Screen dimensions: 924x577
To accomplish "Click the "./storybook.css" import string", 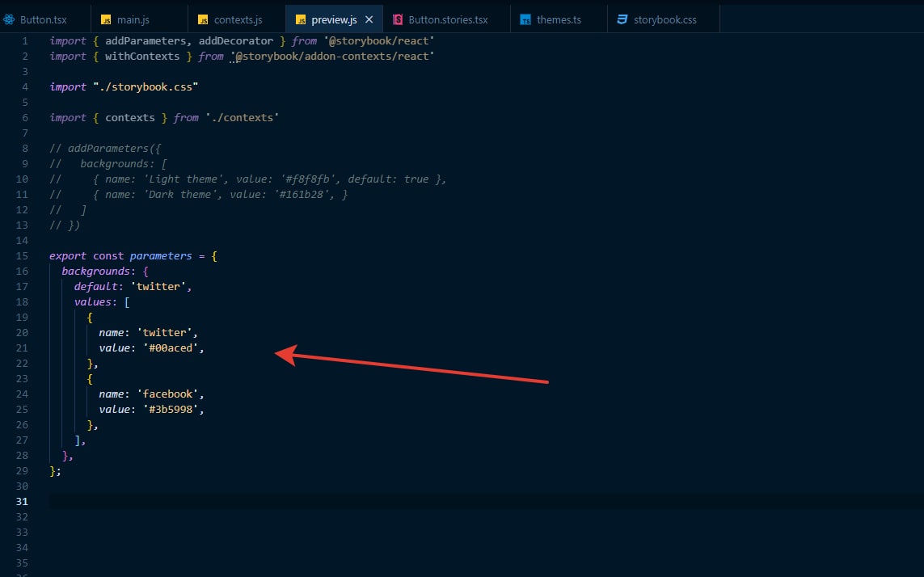I will tap(146, 86).
